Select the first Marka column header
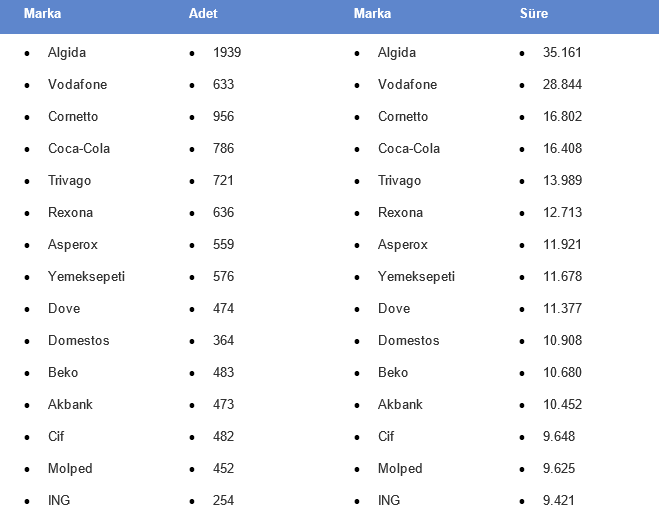The height and width of the screenshot is (532, 659). tap(42, 13)
